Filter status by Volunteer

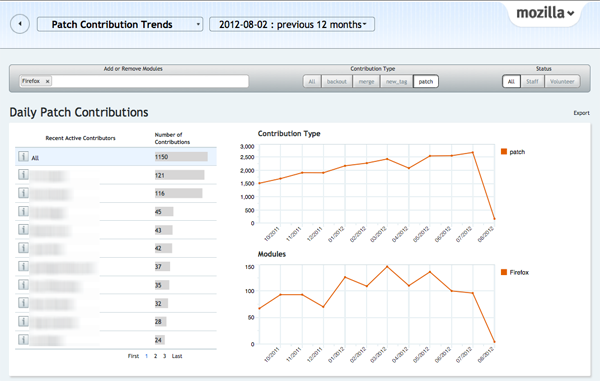[x=562, y=81]
